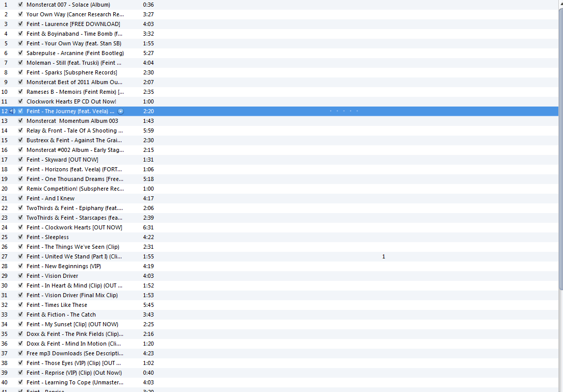Select Feint & Boyinaband - Time Bomb track

[x=74, y=34]
